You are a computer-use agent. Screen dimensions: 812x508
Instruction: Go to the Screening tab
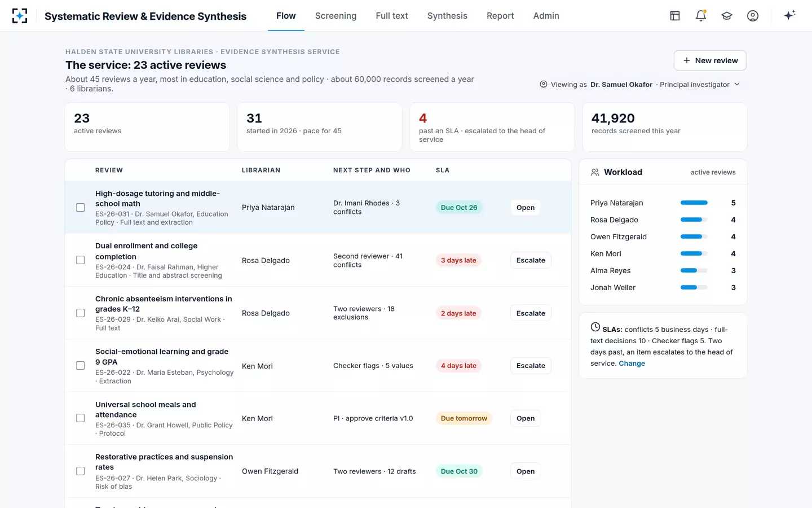pos(336,16)
